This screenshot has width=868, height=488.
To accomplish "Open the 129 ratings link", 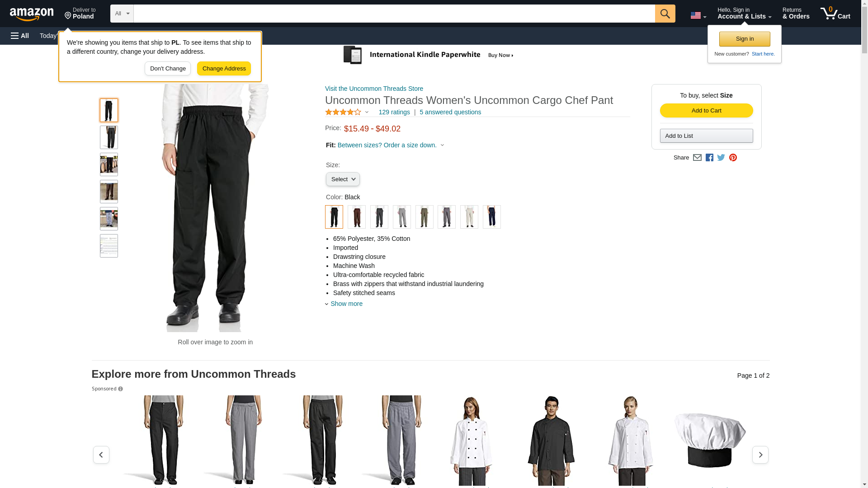I will [394, 112].
